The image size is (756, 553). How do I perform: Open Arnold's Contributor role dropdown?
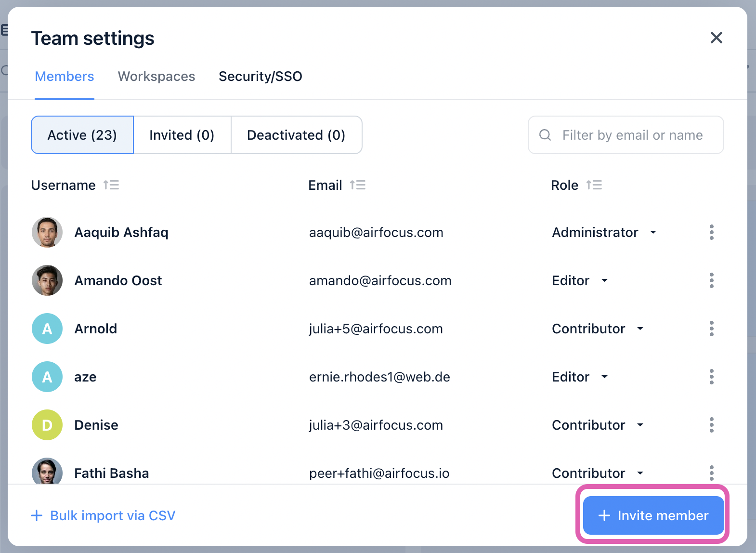pyautogui.click(x=598, y=329)
